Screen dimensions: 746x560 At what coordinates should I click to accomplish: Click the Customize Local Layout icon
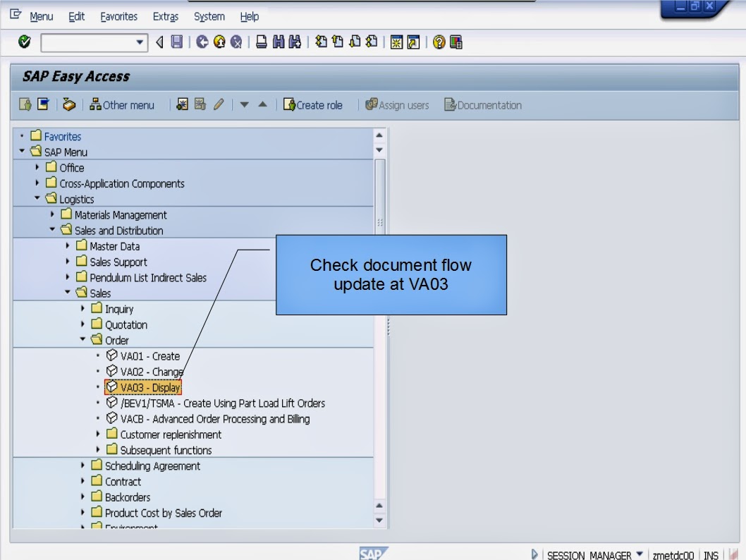(455, 42)
